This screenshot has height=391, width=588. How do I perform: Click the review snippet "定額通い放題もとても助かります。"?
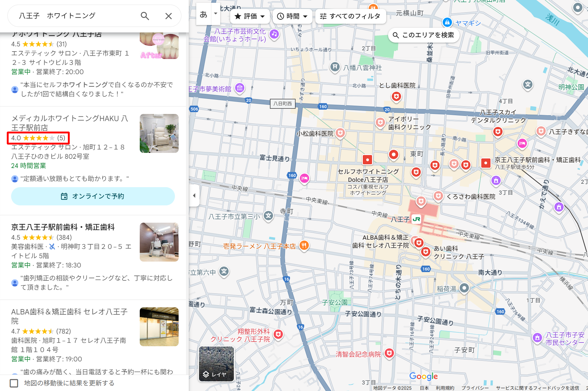click(x=75, y=179)
